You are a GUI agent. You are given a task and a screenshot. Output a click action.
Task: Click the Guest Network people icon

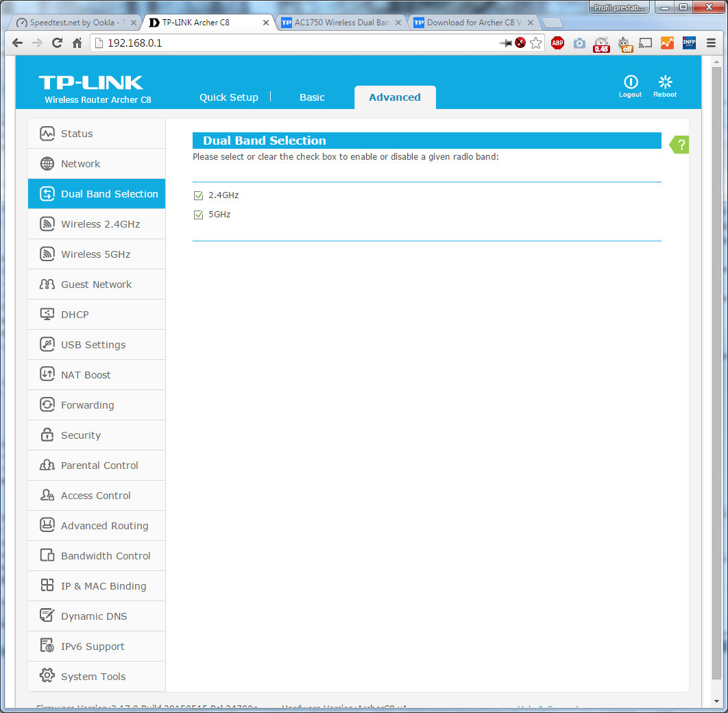pos(47,285)
